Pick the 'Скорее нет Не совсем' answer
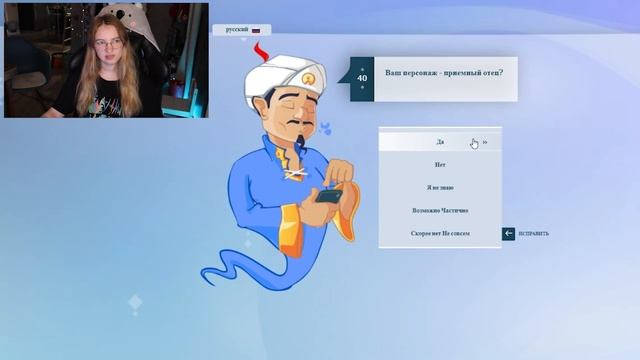640x360 pixels. [440, 233]
